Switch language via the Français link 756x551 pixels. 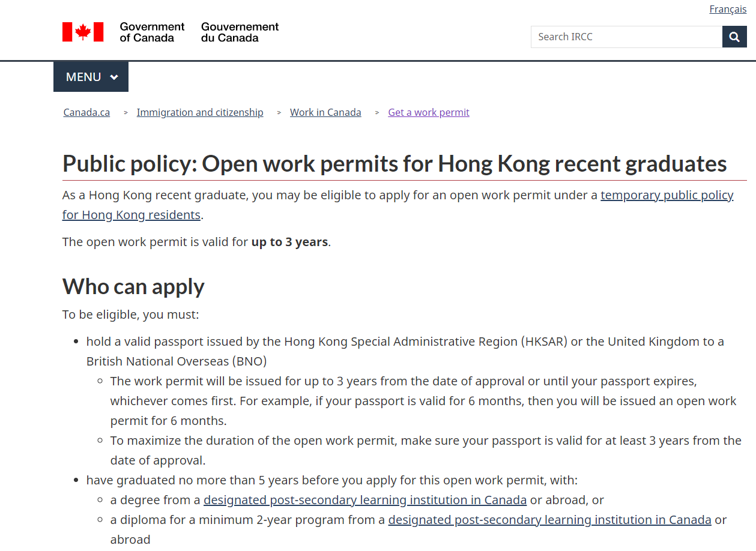728,9
